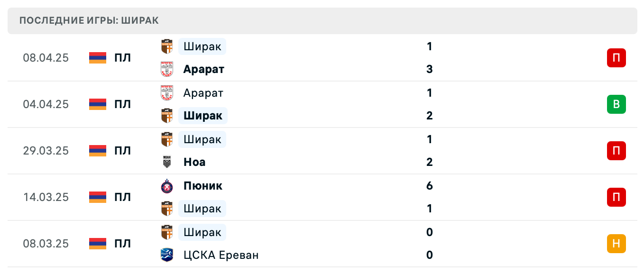The width and height of the screenshot is (644, 274).
Task: Click Noah club logo icon
Action: [167, 162]
